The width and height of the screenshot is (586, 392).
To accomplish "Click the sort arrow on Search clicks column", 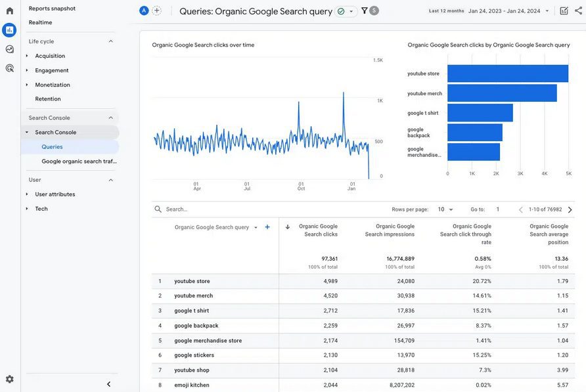I will (x=287, y=227).
